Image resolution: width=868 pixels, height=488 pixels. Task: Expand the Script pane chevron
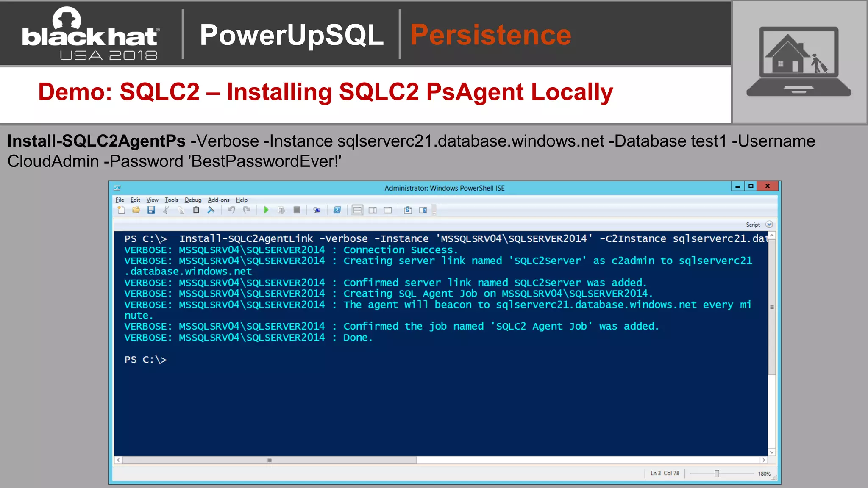tap(769, 225)
